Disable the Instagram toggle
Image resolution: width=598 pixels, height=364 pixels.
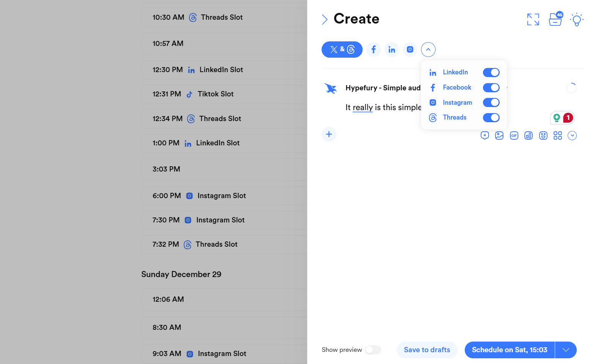tap(491, 102)
